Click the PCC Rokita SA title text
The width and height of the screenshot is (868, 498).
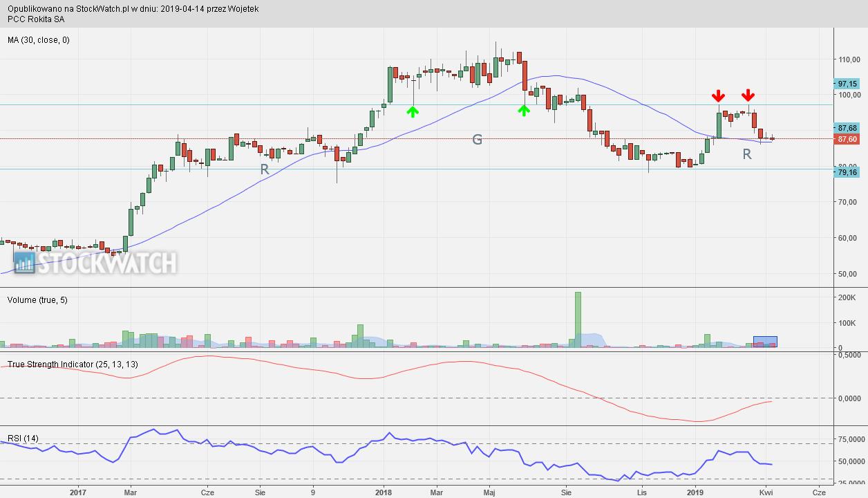36,19
